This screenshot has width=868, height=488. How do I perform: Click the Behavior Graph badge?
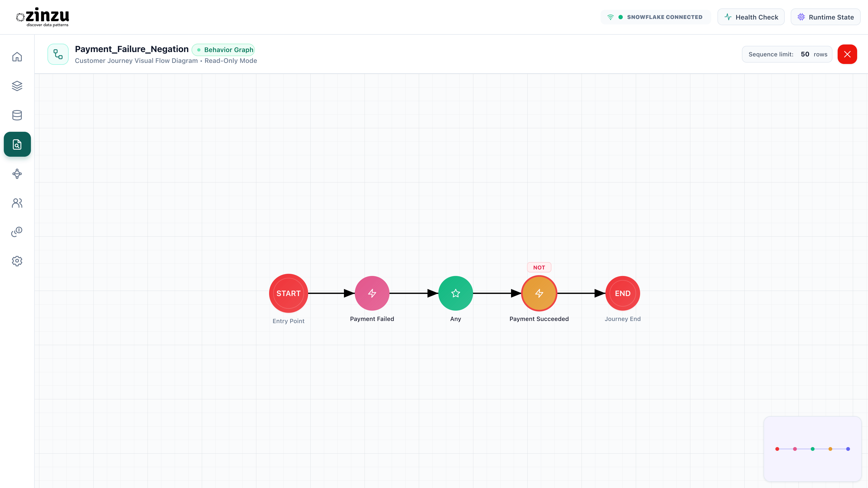pyautogui.click(x=224, y=50)
